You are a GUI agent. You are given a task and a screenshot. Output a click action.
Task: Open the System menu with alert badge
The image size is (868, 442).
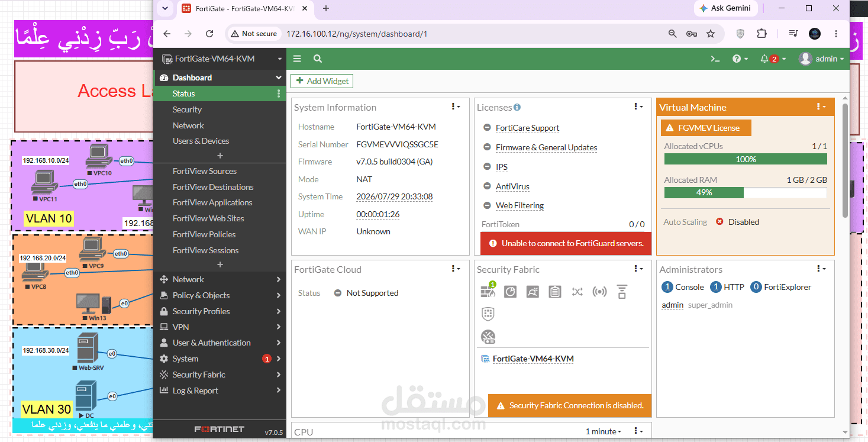pos(220,359)
